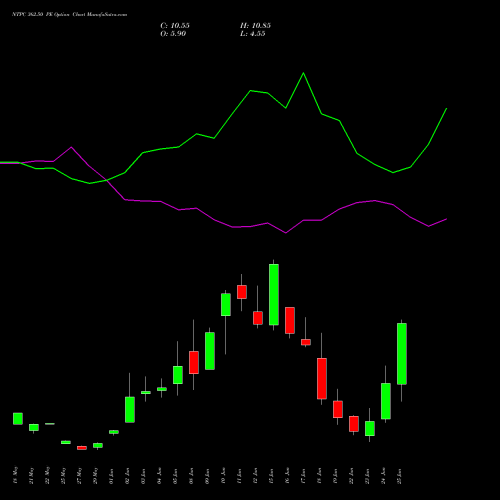The width and height of the screenshot is (500, 500).
Task: Select the red 27 May candlestick
Action: tap(82, 448)
